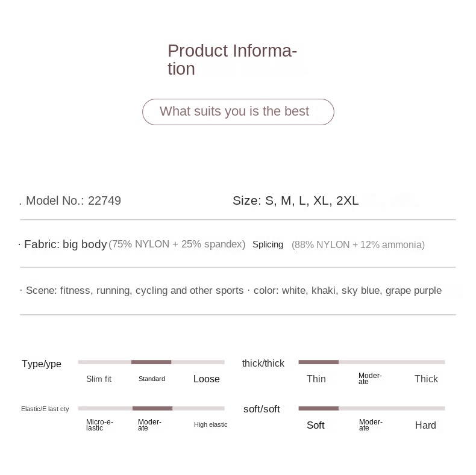Image resolution: width=476 pixels, height=475 pixels.
Task: Choose the Thick thickness label
Action: (x=426, y=379)
